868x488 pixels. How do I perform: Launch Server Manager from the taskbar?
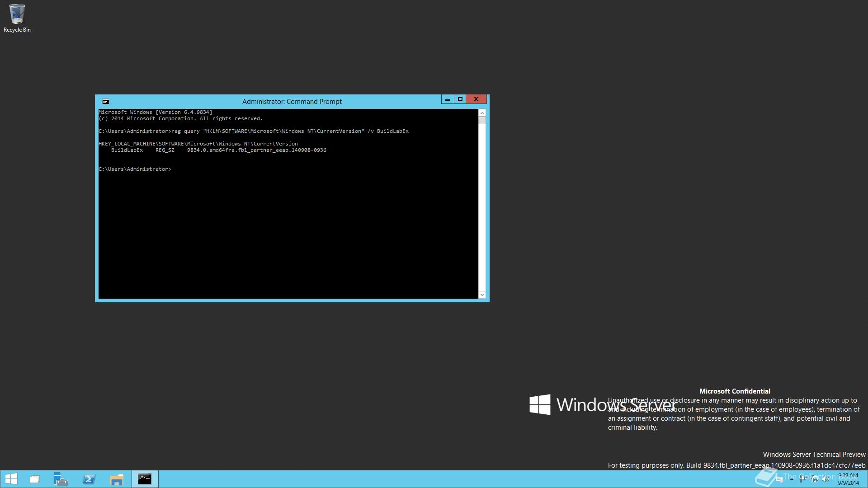61,479
